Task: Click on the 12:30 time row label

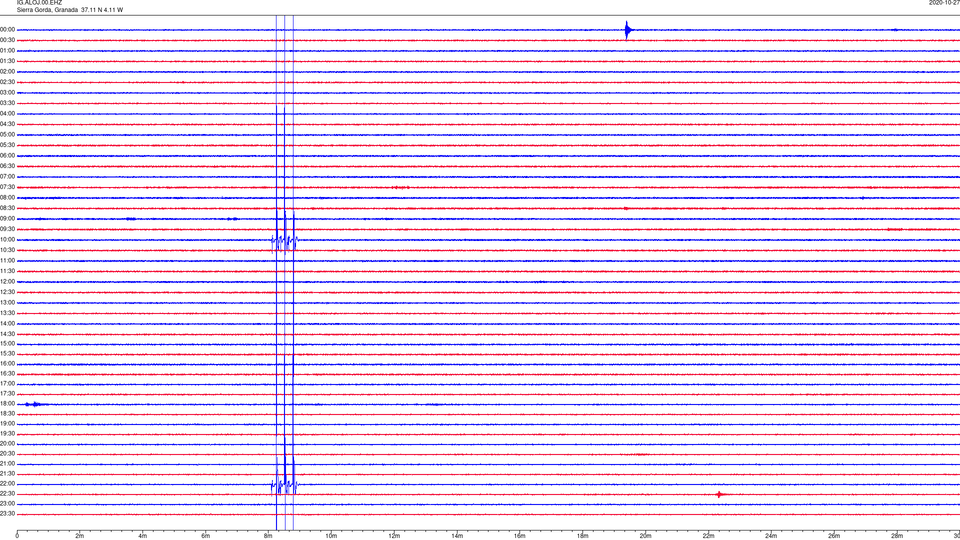Action: tap(8, 292)
